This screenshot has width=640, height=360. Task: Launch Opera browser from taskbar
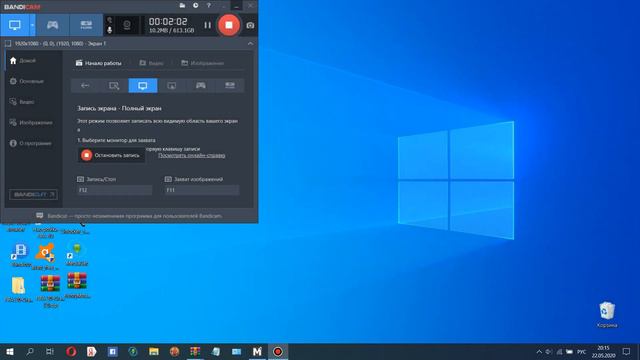71,351
